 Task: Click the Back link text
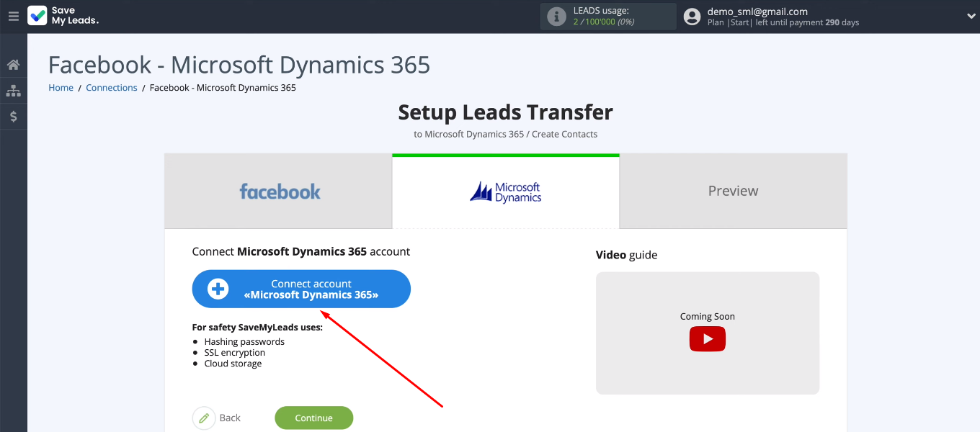click(x=230, y=418)
